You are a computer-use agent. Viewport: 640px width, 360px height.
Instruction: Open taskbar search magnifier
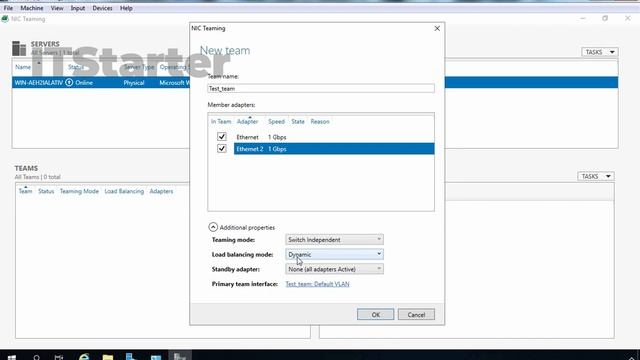pos(36,357)
